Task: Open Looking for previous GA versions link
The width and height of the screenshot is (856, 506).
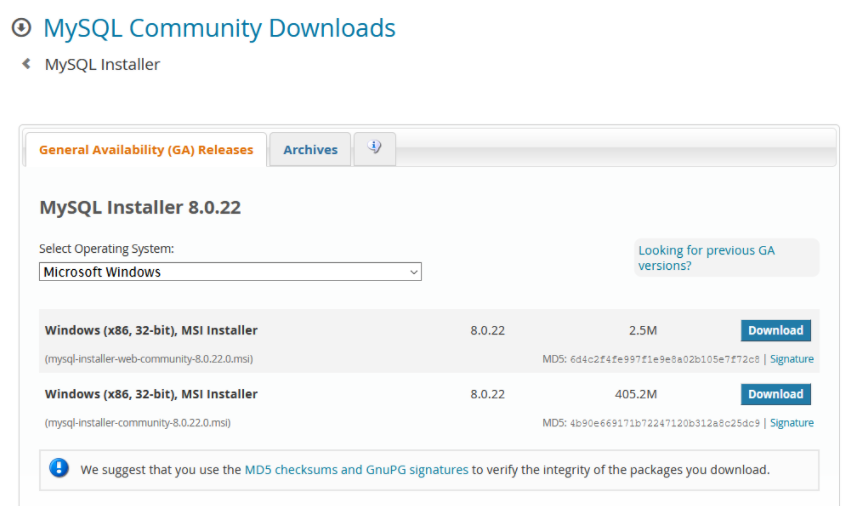Action: [x=706, y=258]
